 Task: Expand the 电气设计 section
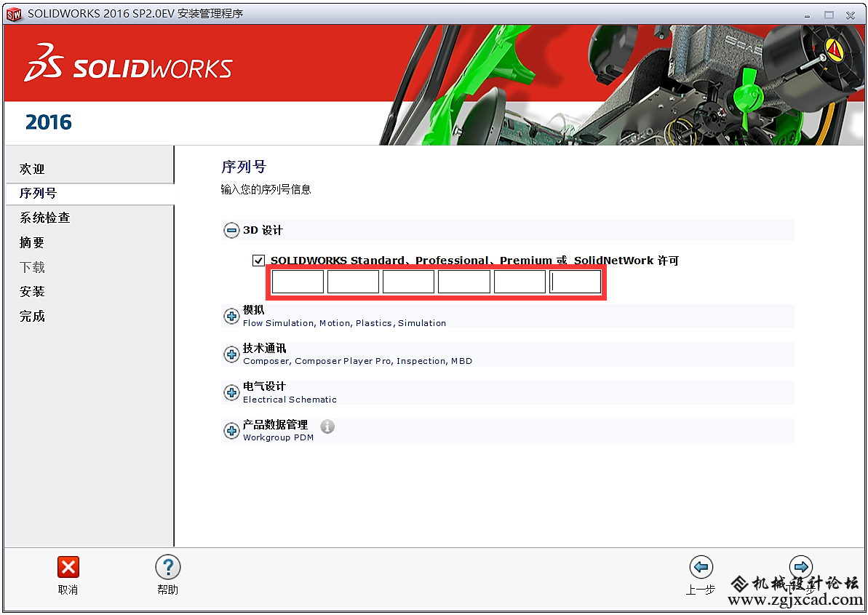(x=231, y=392)
